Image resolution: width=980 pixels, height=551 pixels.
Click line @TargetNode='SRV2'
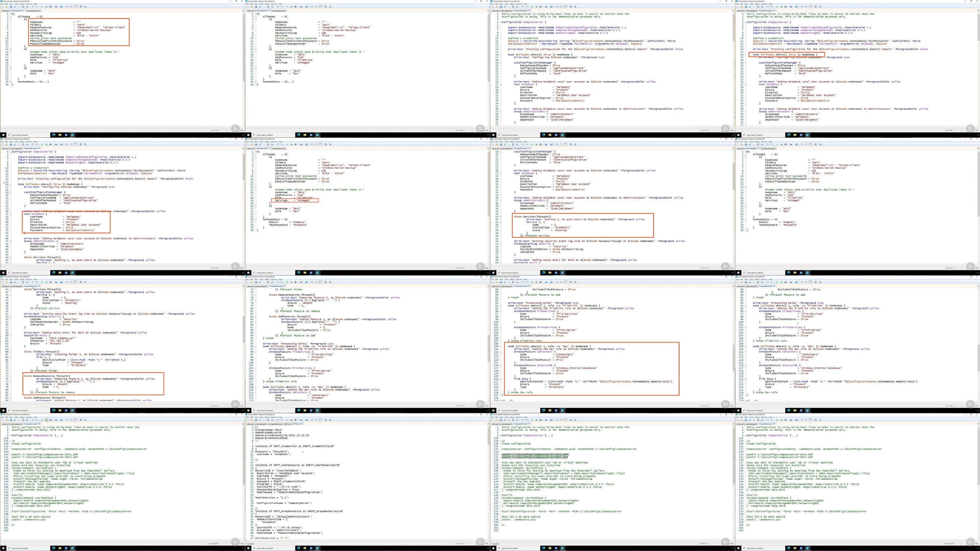coord(269,430)
